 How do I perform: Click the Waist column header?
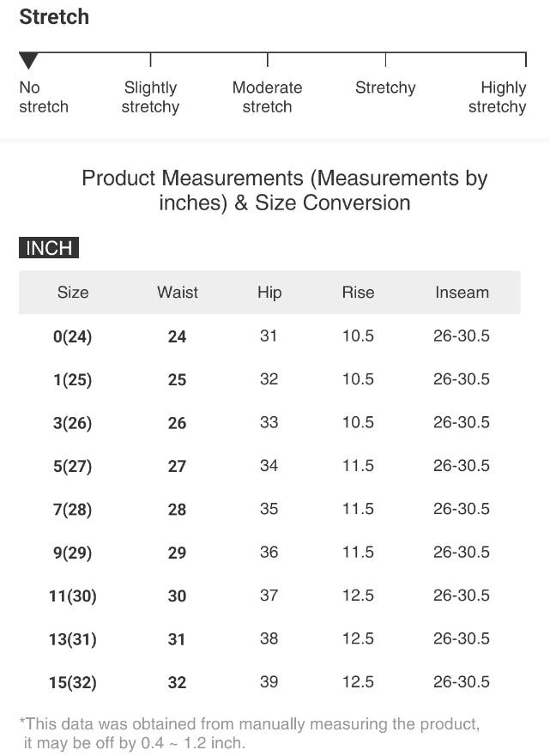(x=178, y=293)
